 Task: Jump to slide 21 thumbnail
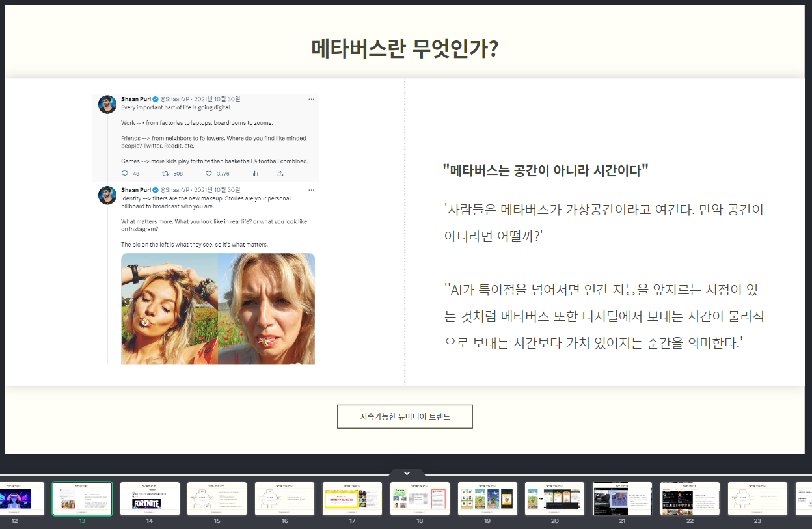pyautogui.click(x=623, y=499)
